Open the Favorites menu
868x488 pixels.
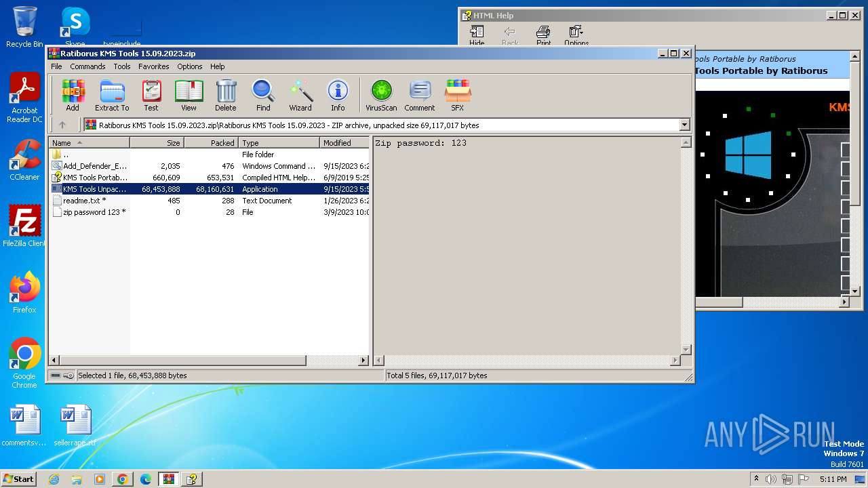click(x=154, y=66)
